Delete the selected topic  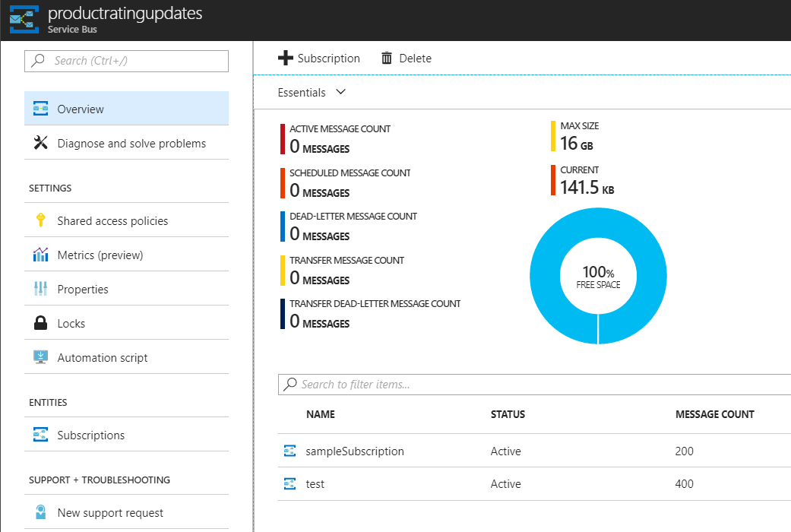pyautogui.click(x=406, y=58)
